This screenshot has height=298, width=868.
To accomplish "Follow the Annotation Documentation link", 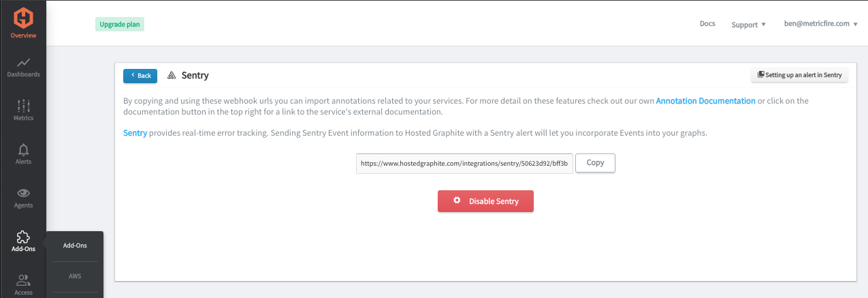I will tap(705, 101).
